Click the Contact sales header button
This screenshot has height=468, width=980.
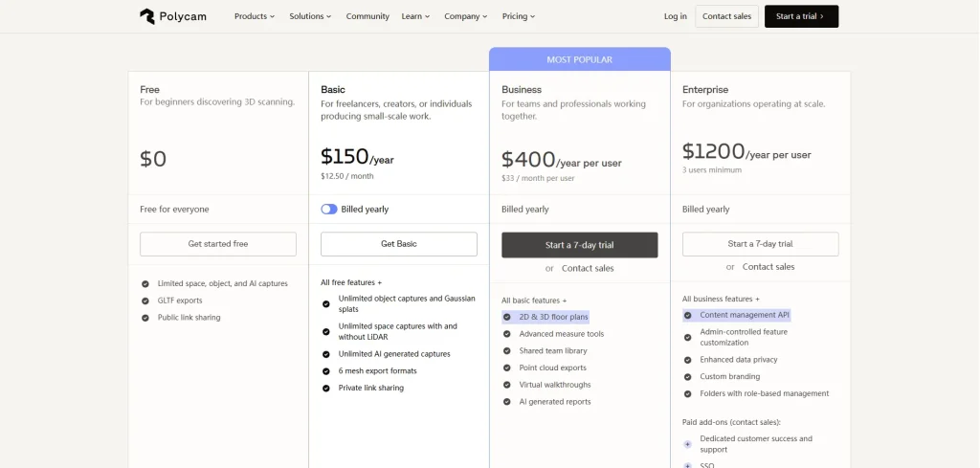(727, 16)
